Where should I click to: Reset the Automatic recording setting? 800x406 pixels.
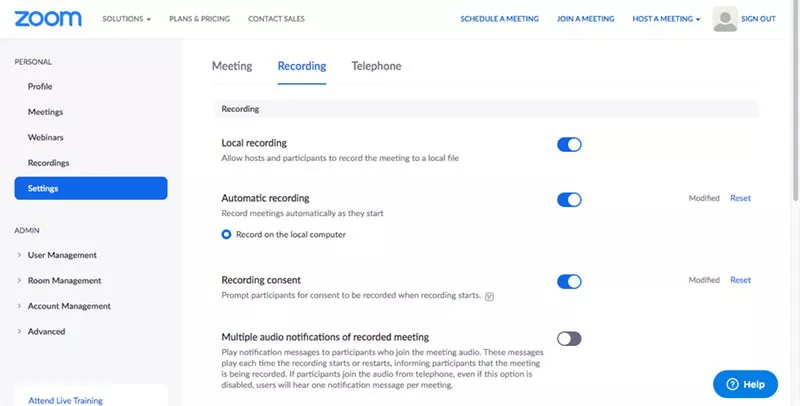point(740,198)
